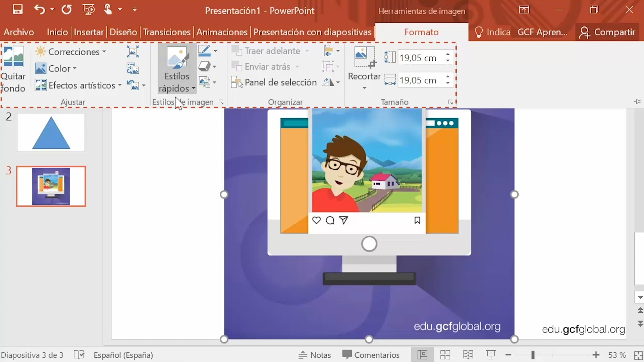Screen dimensions: 644x362
Task: Save the presentation with the disk icon
Action: [x=17, y=9]
